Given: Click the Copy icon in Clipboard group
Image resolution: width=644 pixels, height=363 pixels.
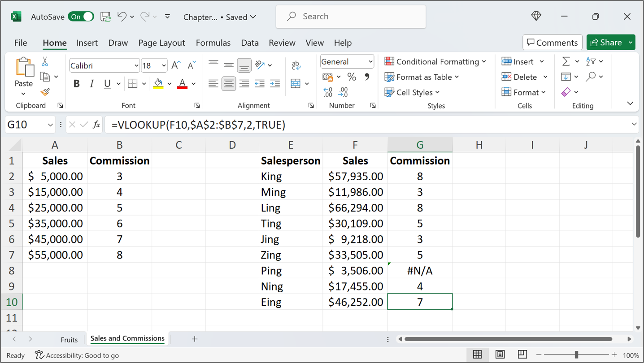Looking at the screenshot, I should [45, 77].
